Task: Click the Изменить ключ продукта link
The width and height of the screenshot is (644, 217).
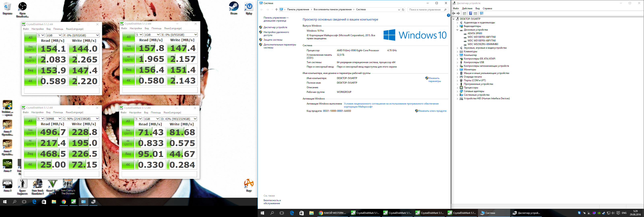Action: pos(432,111)
